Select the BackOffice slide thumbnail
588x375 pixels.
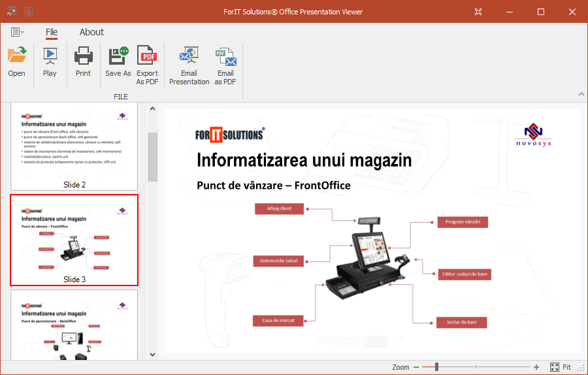[74, 325]
